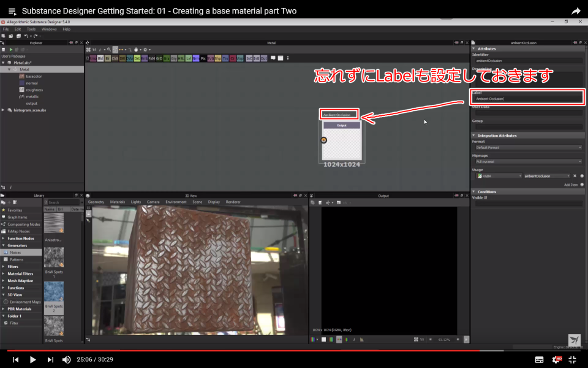Open the Mipmaps dropdown showing Full pyramid

point(529,161)
